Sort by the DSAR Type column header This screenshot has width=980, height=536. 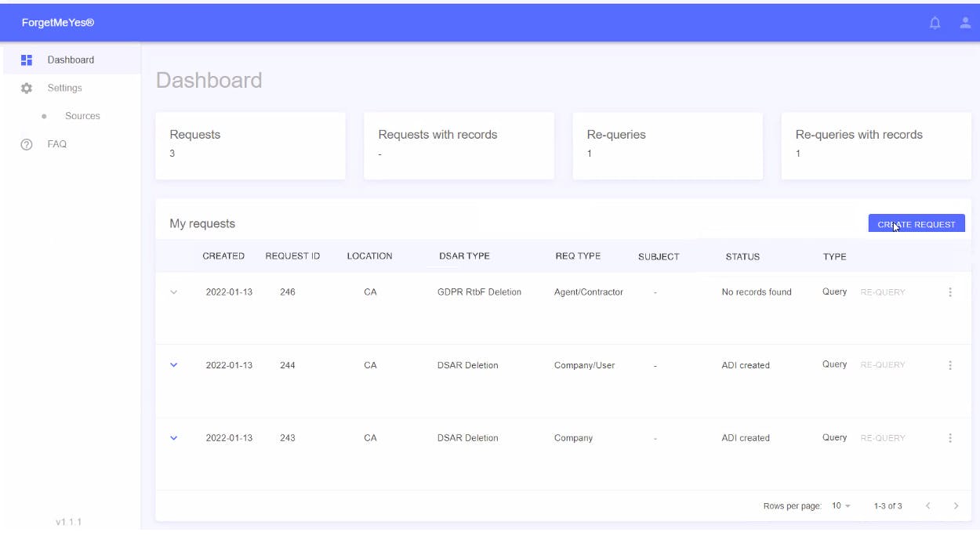[x=464, y=256]
